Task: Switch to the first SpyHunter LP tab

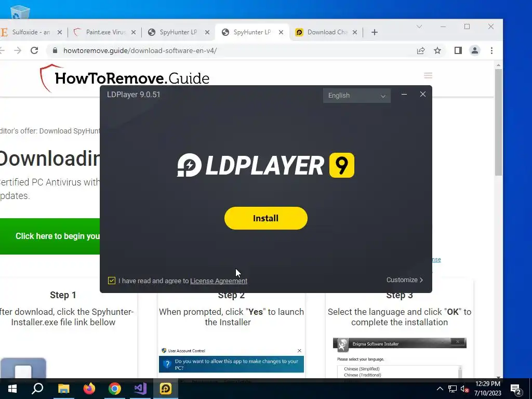Action: point(178,32)
